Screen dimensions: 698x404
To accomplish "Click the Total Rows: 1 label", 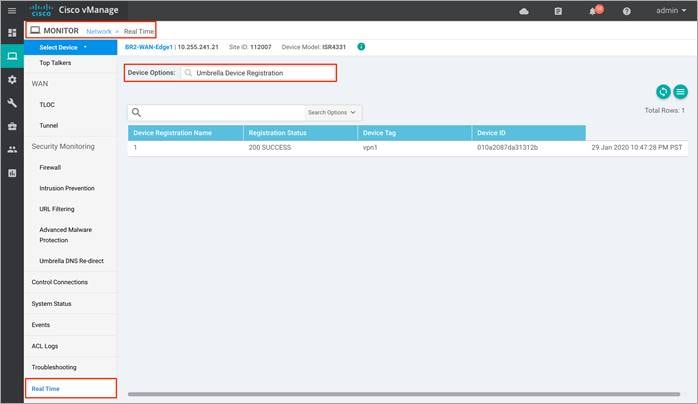I will 665,110.
